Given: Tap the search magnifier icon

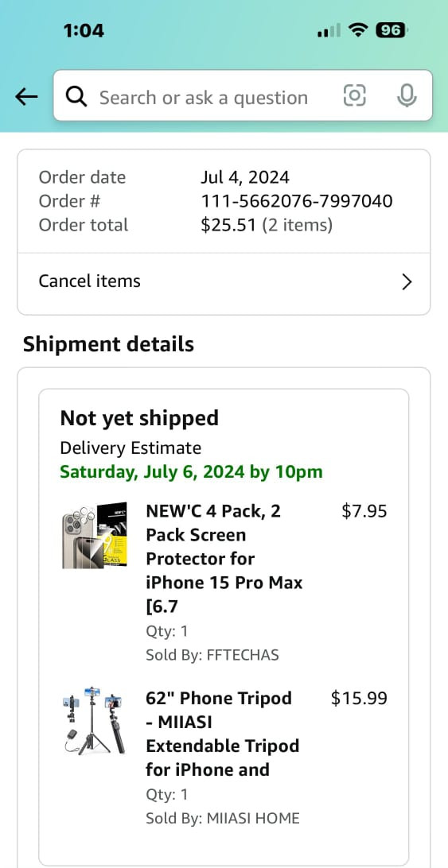Looking at the screenshot, I should pyautogui.click(x=76, y=97).
